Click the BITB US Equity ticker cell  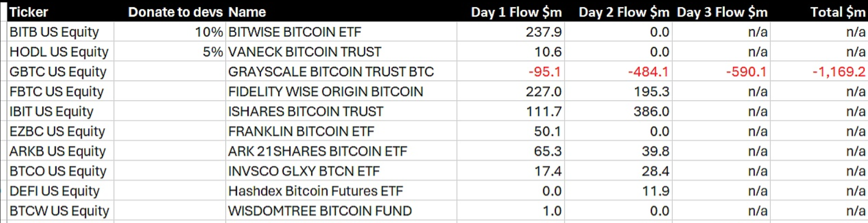click(x=54, y=32)
